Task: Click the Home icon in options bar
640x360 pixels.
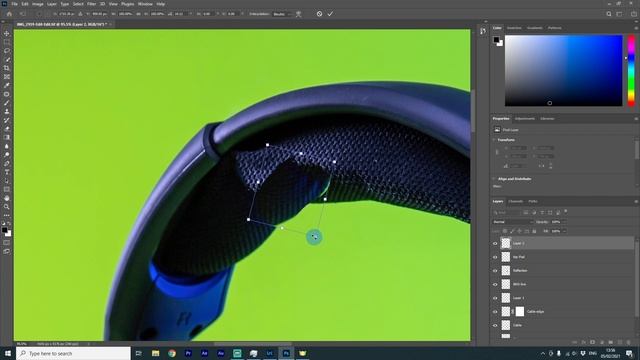Action: [x=9, y=14]
